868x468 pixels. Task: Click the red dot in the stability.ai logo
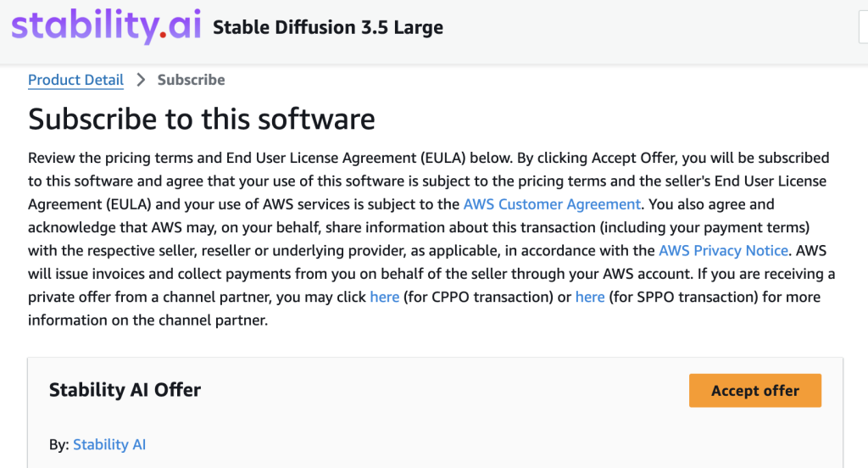tap(163, 35)
